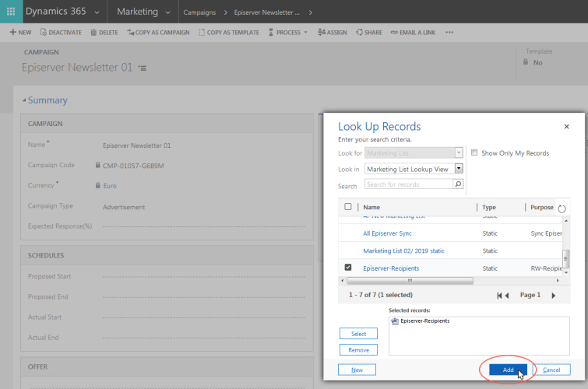Click the horizontal scrollbar thumb
The width and height of the screenshot is (588, 389).
[x=410, y=280]
